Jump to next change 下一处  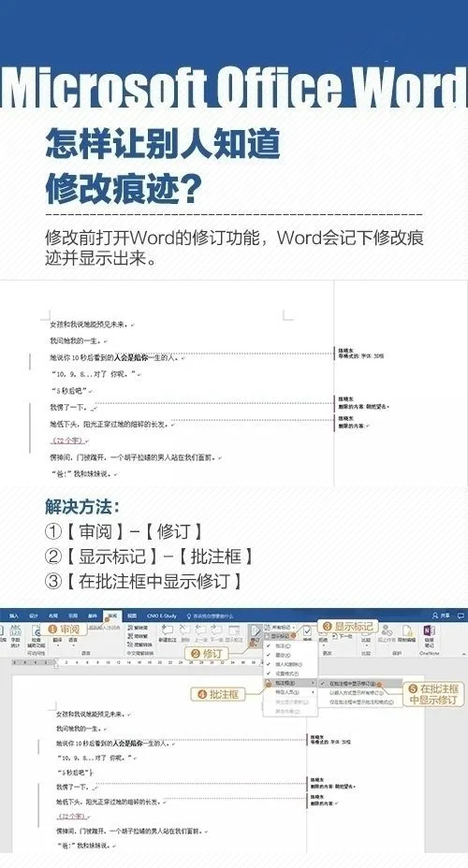(343, 636)
